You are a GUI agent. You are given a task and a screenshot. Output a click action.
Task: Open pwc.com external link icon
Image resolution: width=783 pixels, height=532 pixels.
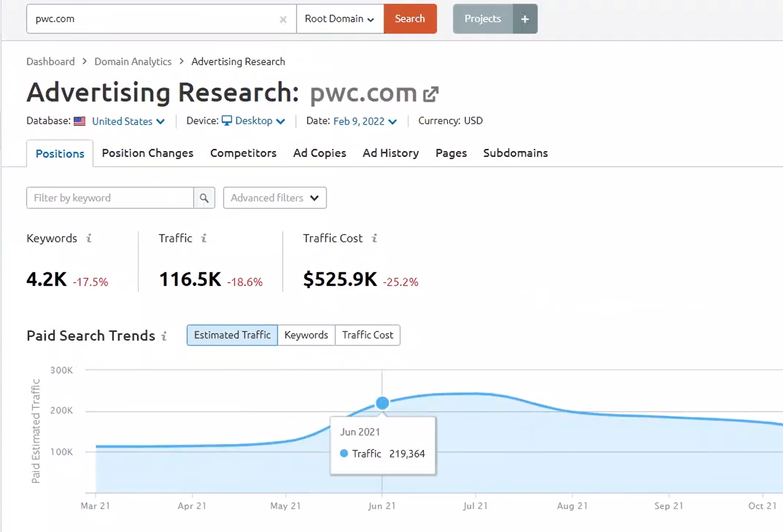click(x=431, y=94)
